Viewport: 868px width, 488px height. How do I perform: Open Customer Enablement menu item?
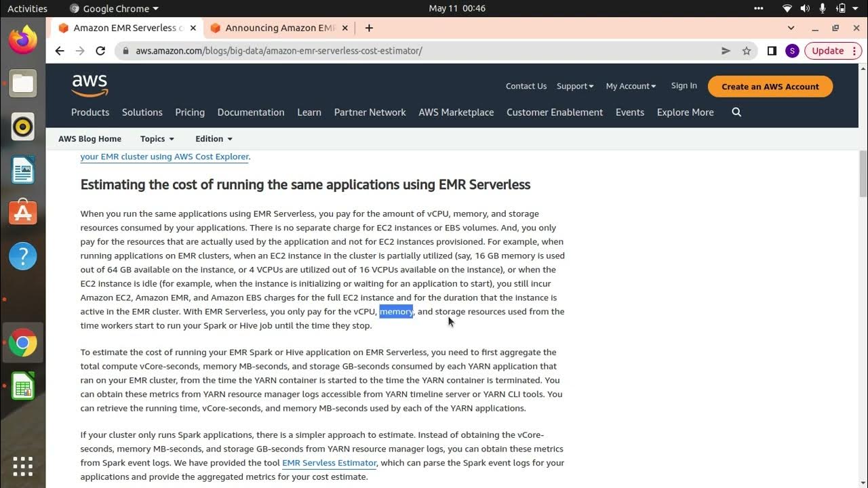[555, 113]
